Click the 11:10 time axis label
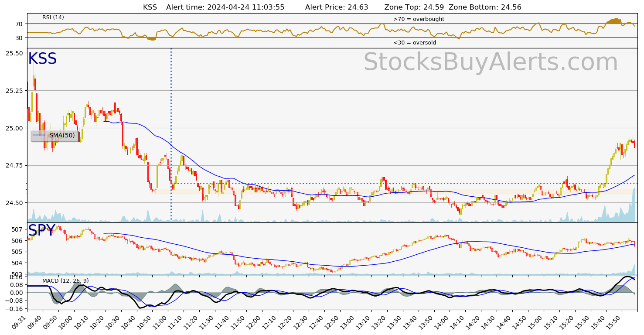The height and width of the screenshot is (335, 644). 175,322
